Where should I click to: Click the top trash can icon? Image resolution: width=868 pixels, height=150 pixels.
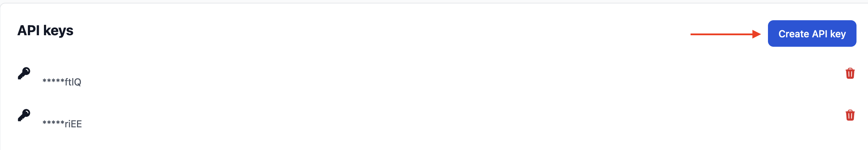coord(850,73)
